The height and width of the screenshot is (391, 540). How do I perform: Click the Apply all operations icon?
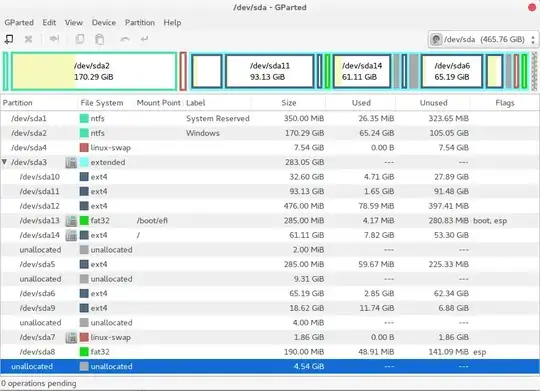(144, 39)
